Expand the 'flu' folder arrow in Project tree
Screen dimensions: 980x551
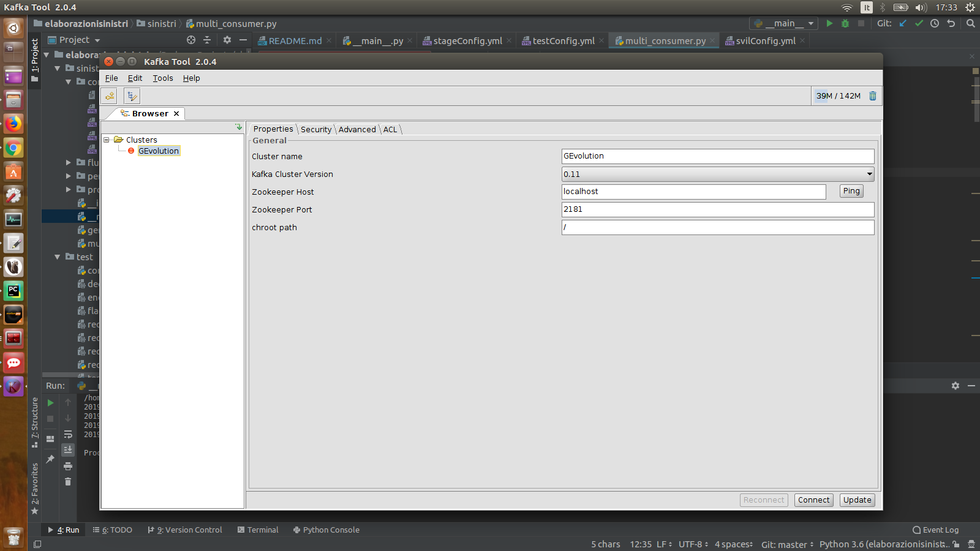[x=69, y=163]
